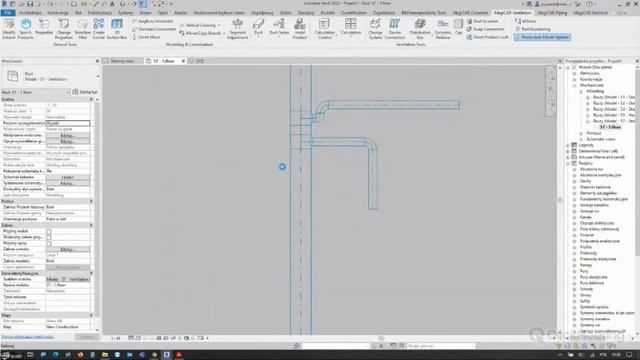
Task: Collapse the Dane identyfikacyjne section
Action: coord(91,273)
